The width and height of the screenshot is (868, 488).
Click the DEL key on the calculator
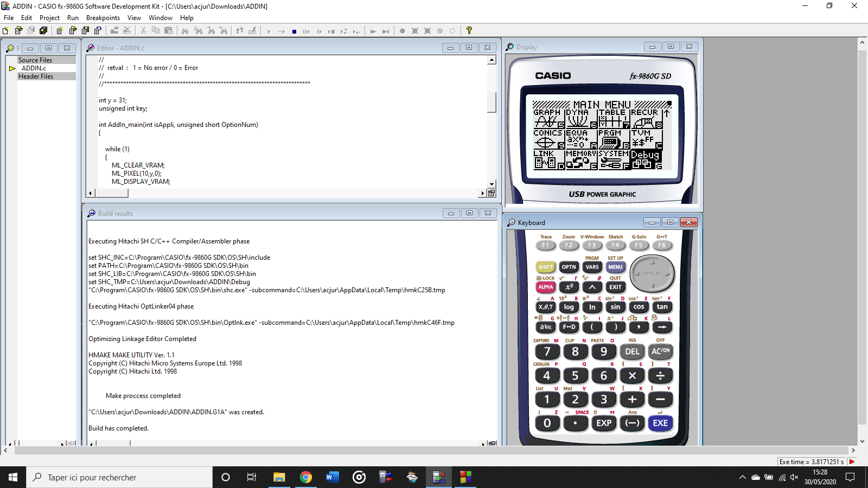(x=632, y=351)
